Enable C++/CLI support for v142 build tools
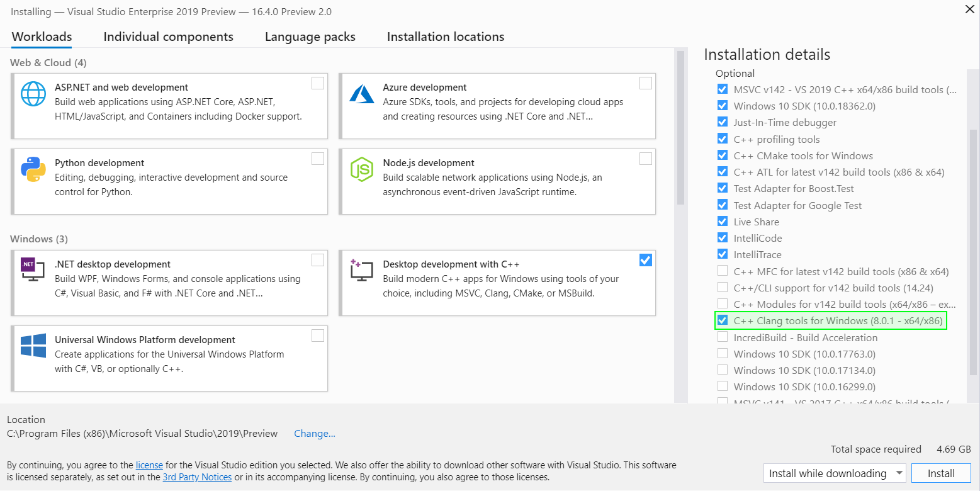Image resolution: width=980 pixels, height=491 pixels. coord(723,288)
